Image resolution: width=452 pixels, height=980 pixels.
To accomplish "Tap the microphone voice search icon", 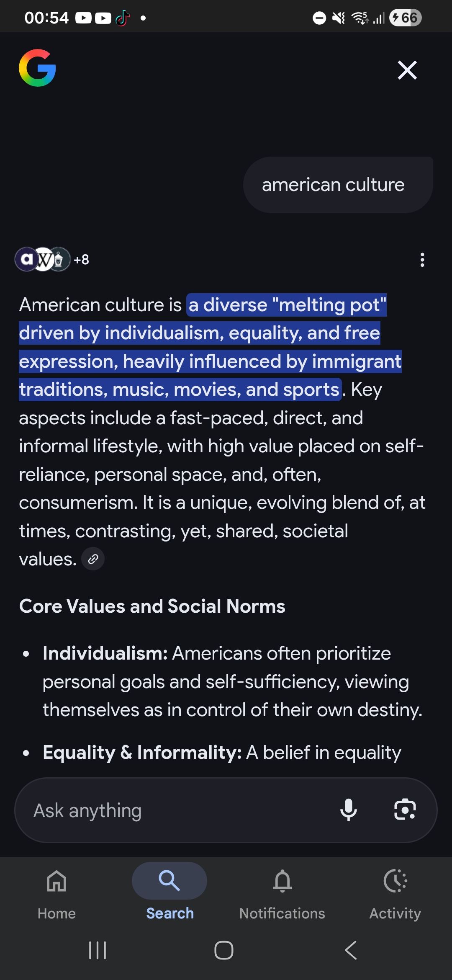I will click(x=348, y=810).
